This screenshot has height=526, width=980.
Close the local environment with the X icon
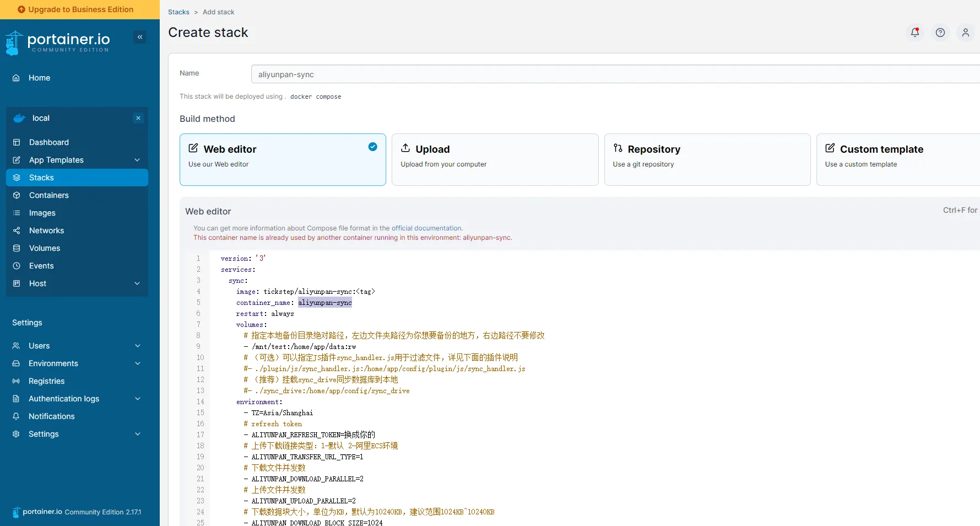click(138, 118)
